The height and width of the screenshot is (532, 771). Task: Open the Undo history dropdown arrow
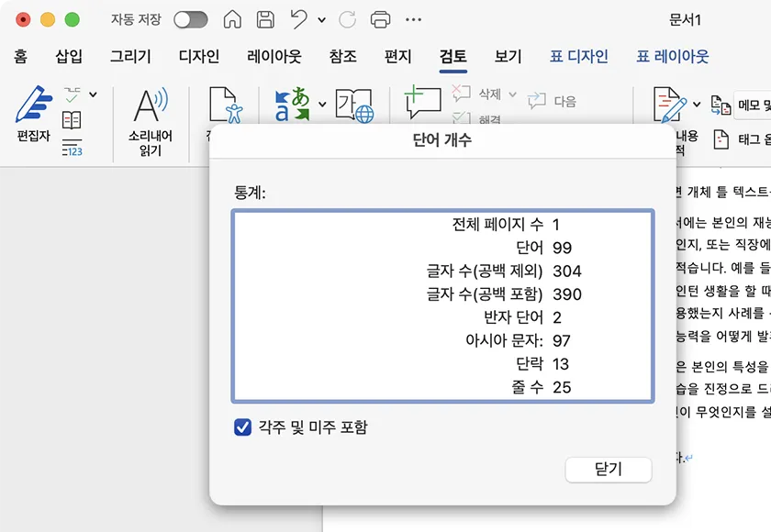[321, 20]
